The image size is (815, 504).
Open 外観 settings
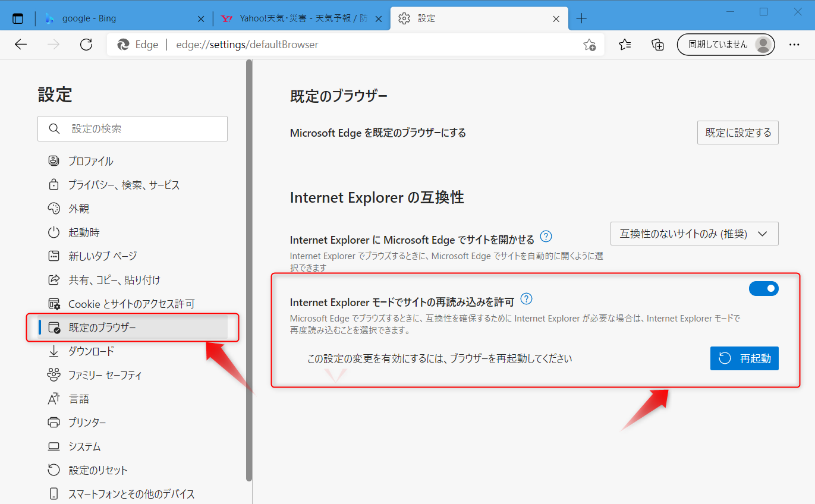click(x=133, y=209)
